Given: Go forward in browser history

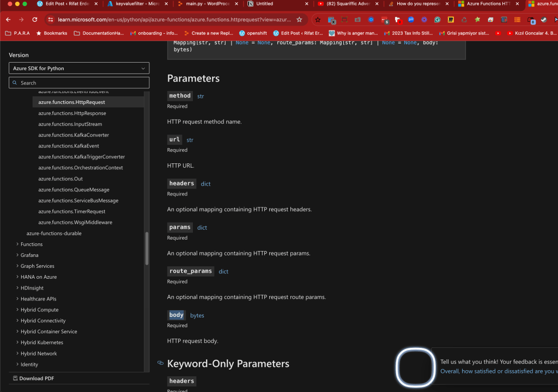Looking at the screenshot, I should point(21,20).
